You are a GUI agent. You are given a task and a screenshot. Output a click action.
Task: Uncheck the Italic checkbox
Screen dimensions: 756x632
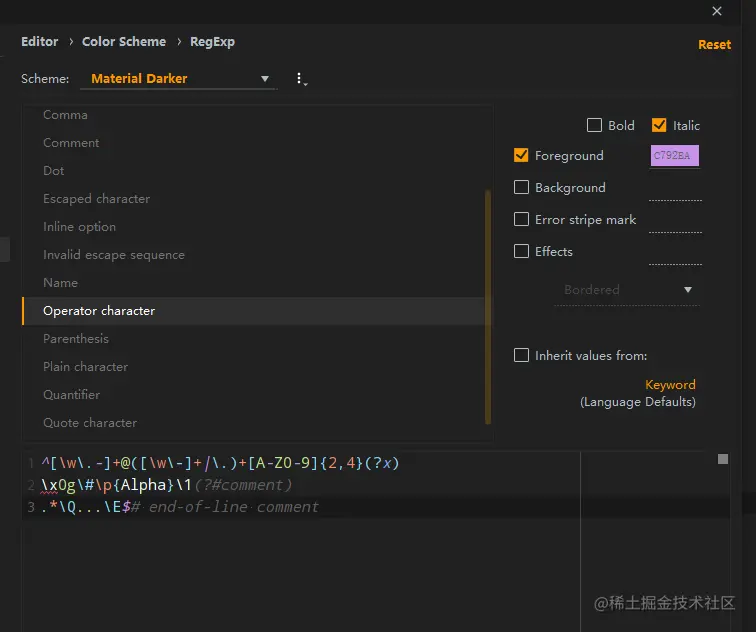tap(659, 125)
